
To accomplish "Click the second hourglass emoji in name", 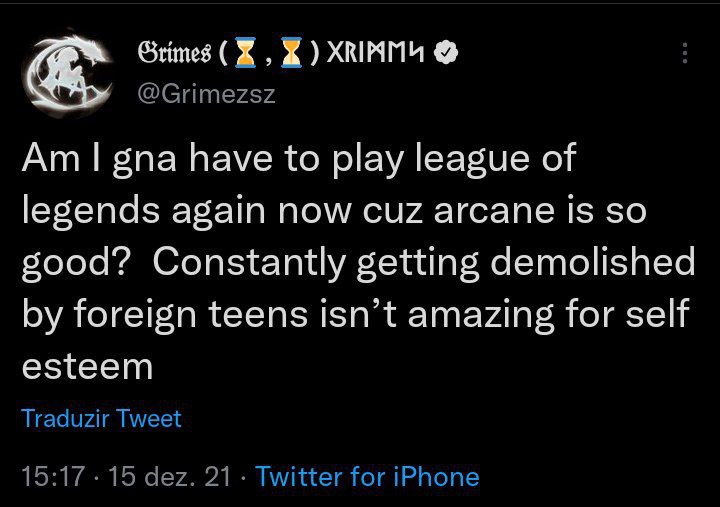I will click(x=292, y=53).
